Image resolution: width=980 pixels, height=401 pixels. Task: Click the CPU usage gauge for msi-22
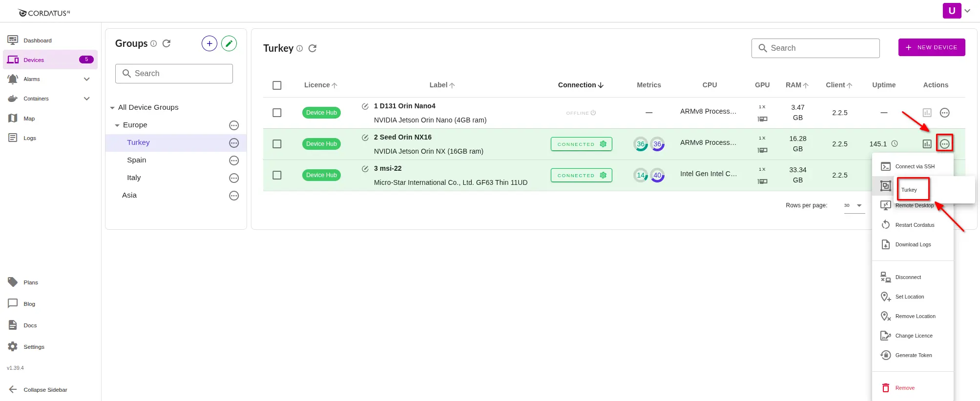coord(640,175)
